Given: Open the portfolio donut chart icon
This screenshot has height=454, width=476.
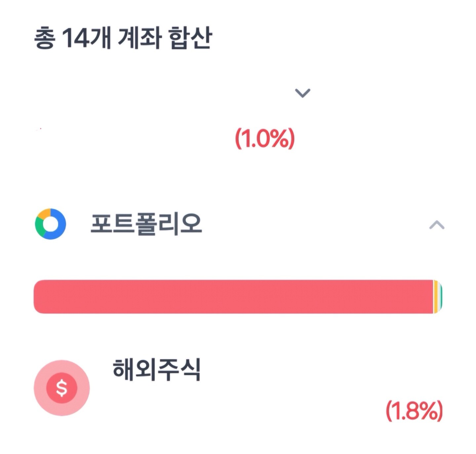Looking at the screenshot, I should 51,224.
